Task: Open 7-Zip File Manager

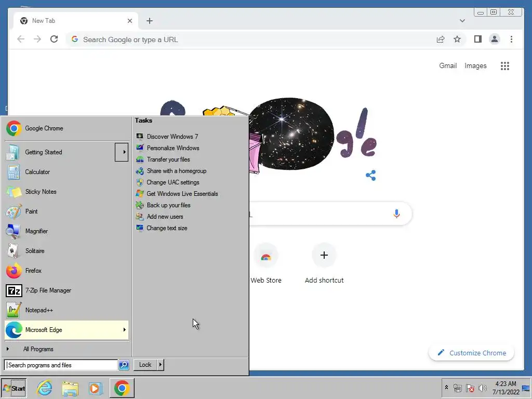Action: pyautogui.click(x=66, y=290)
